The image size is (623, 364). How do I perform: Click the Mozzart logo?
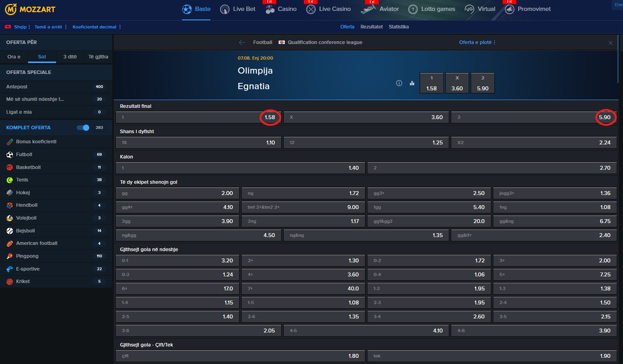pos(30,9)
